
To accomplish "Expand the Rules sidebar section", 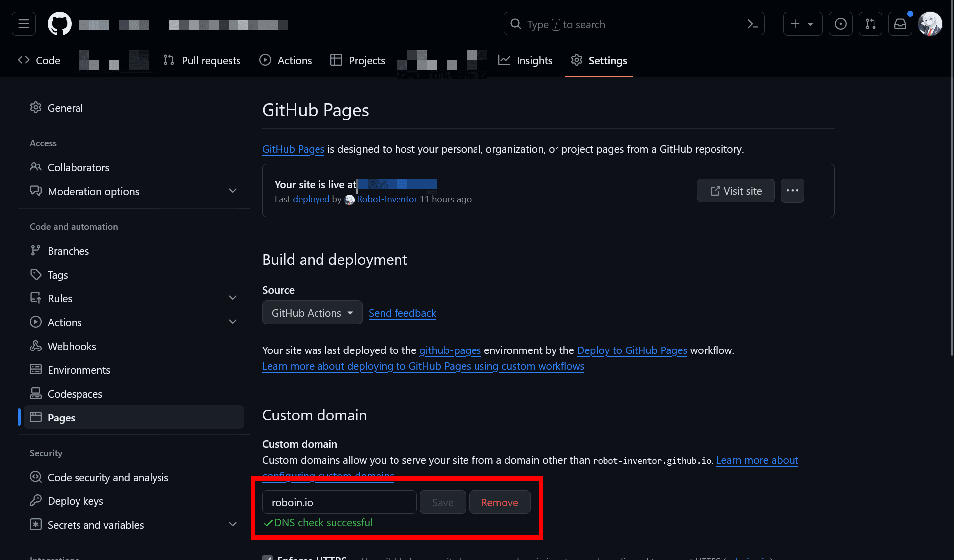I will click(x=134, y=298).
